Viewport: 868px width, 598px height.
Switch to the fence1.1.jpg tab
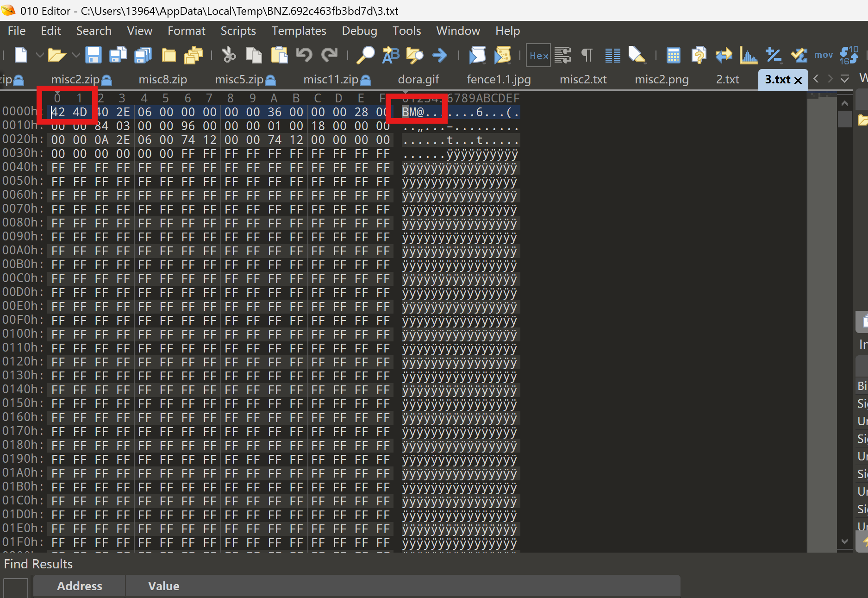point(499,80)
